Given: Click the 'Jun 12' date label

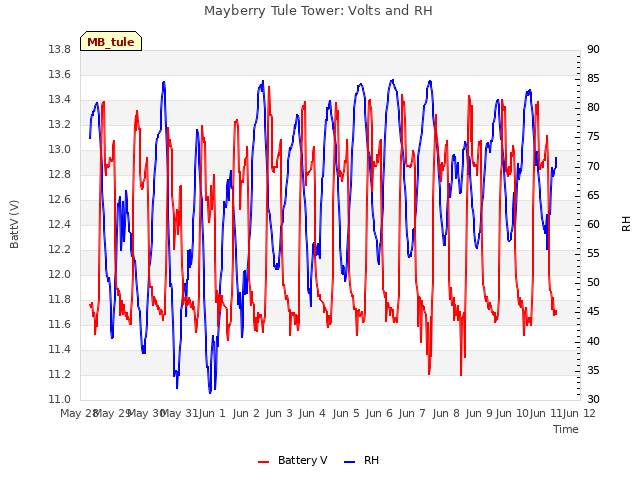Looking at the screenshot, I should pos(579,414).
